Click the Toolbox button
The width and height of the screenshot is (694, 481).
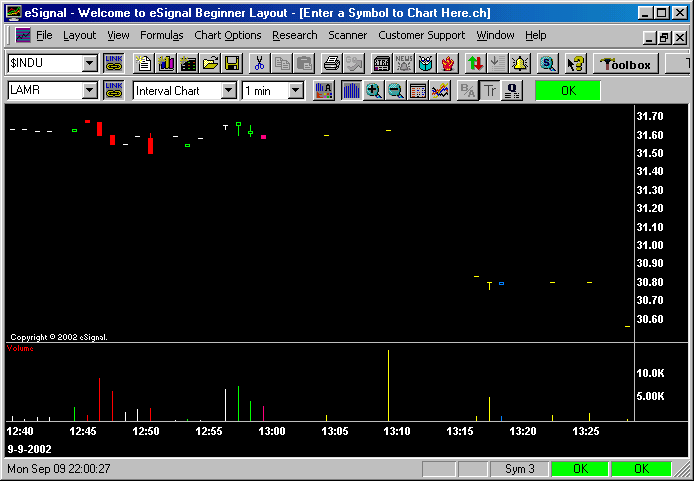(x=625, y=64)
